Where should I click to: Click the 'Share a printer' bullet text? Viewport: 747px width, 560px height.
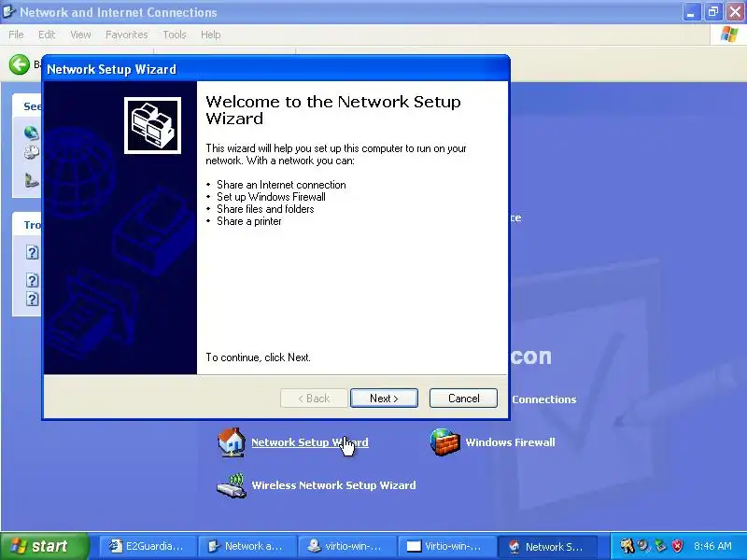(x=248, y=221)
